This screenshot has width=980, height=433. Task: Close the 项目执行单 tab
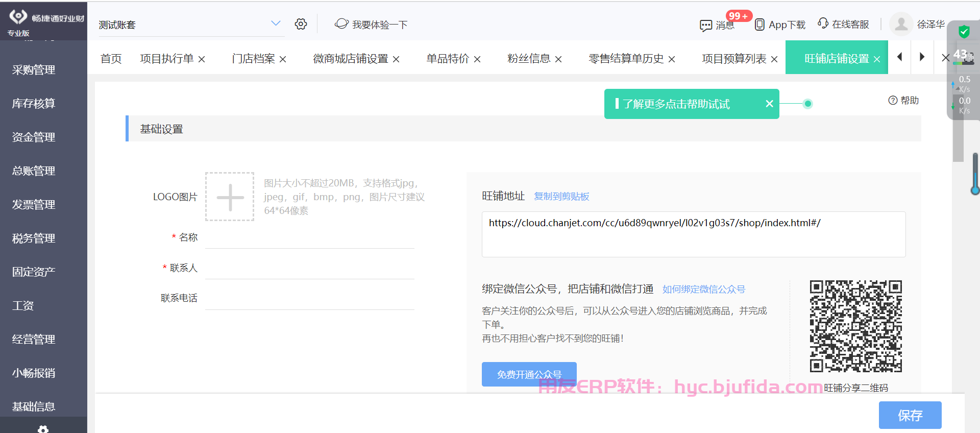click(202, 59)
